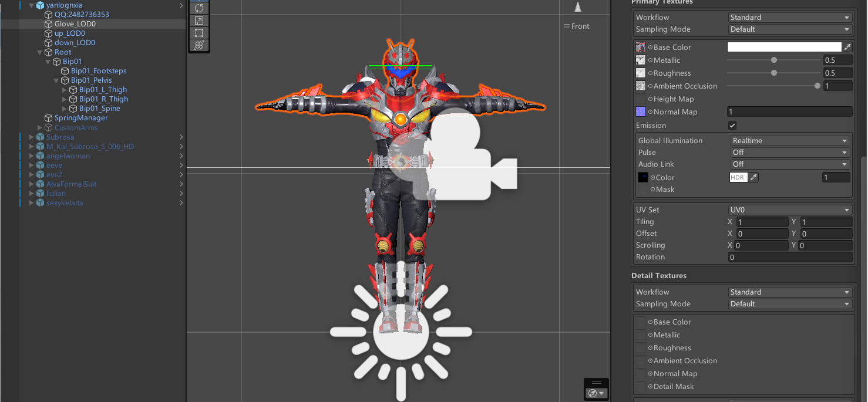Click the Front view orientation label

click(x=580, y=26)
